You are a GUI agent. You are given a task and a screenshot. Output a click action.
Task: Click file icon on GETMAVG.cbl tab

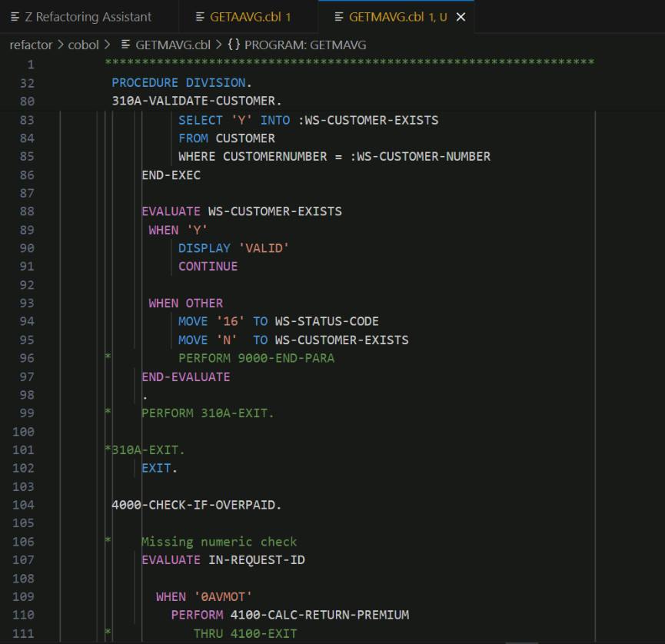click(339, 17)
